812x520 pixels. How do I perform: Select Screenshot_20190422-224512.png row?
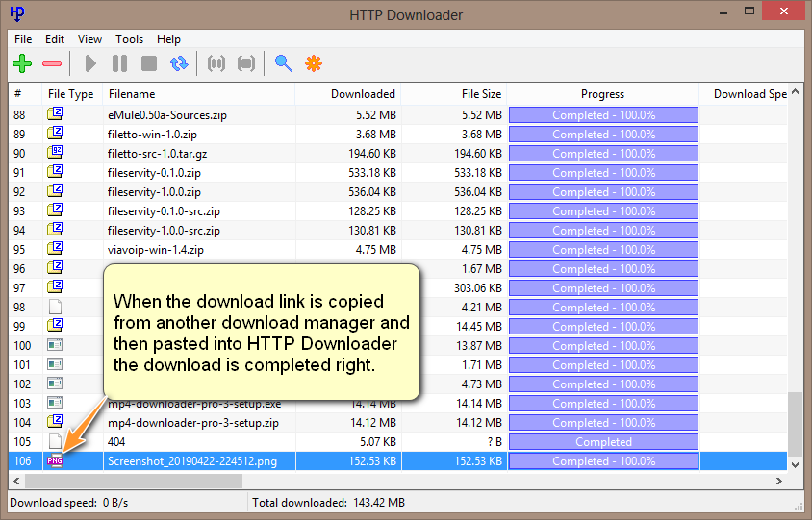397,461
